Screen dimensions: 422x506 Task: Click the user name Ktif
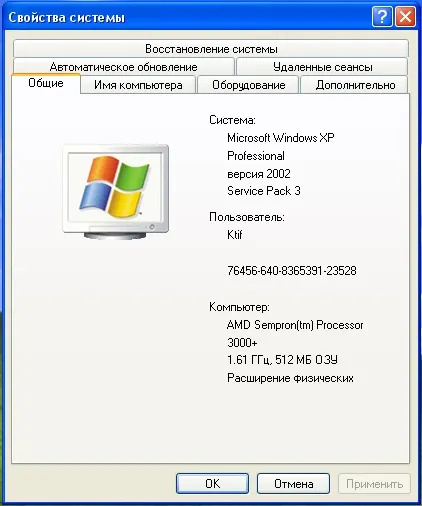[234, 235]
